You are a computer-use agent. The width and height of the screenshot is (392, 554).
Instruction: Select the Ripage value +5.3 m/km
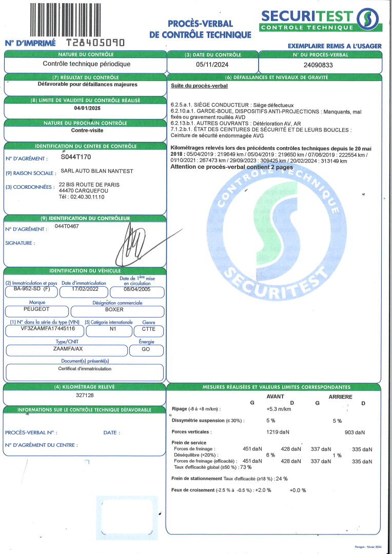279,409
